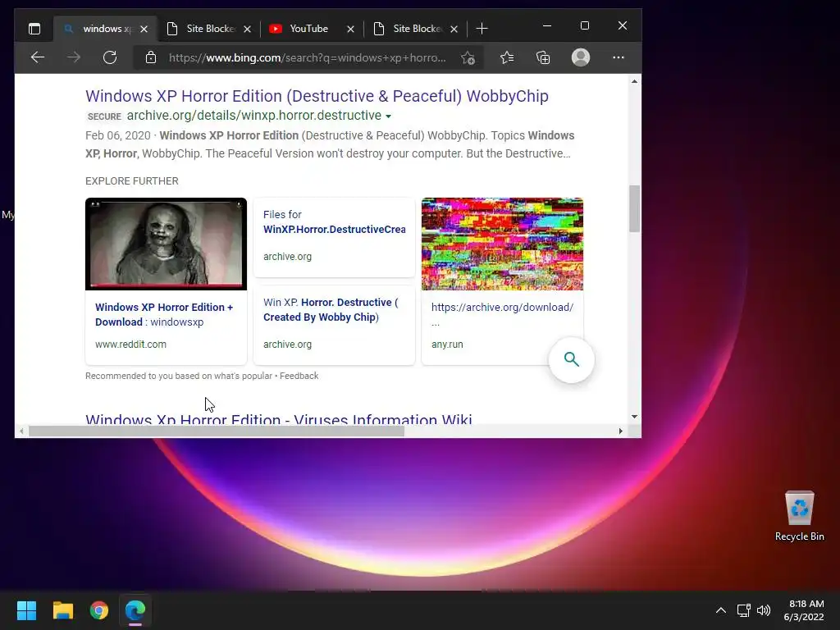Click the vertical scrollbar down arrow

click(x=634, y=416)
